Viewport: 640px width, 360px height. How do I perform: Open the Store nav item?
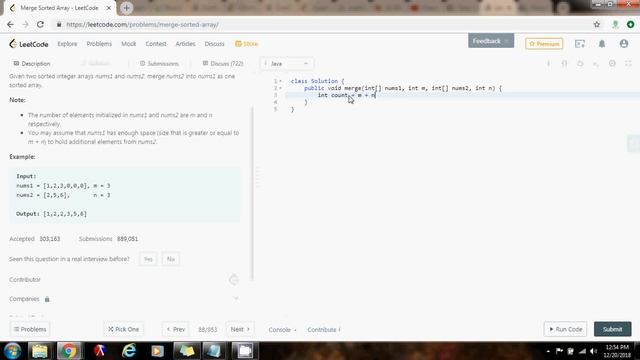(x=247, y=44)
